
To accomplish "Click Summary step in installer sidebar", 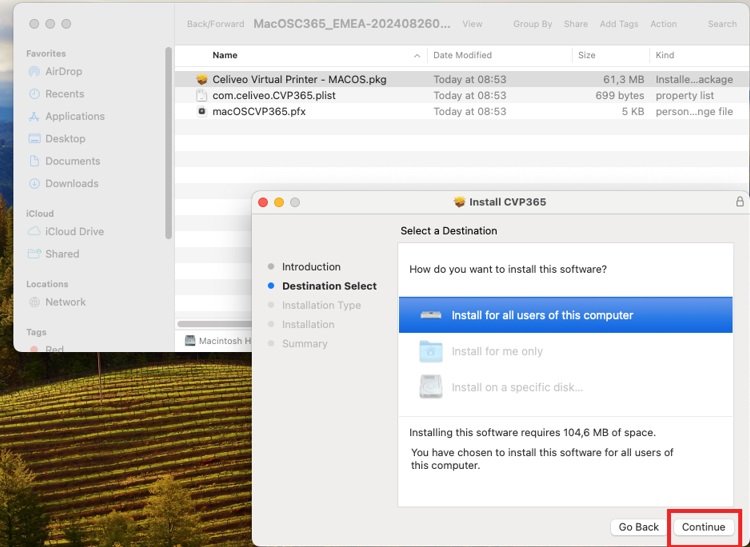I will pos(305,344).
